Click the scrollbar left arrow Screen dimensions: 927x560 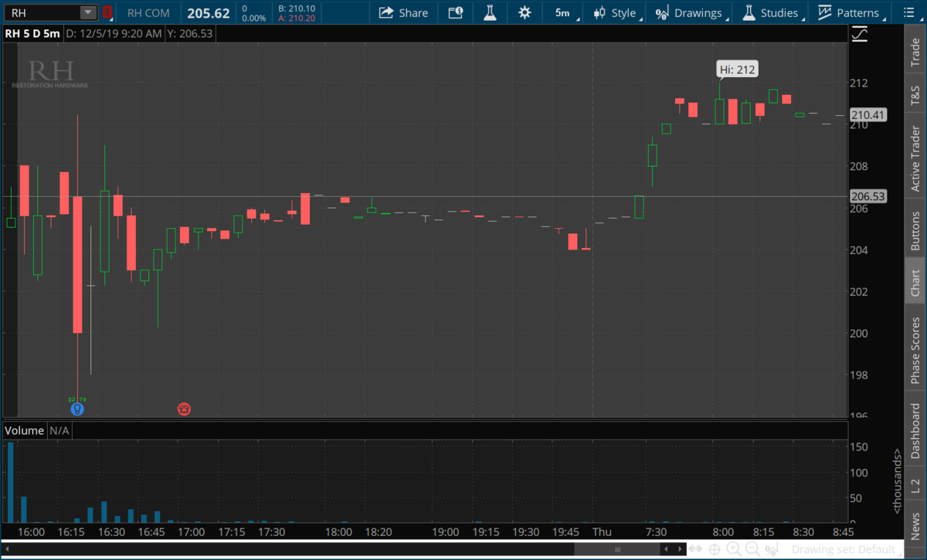[x=7, y=549]
